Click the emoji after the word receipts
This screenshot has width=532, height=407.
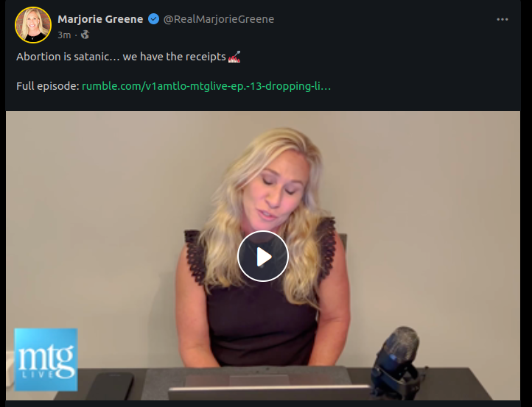click(x=234, y=57)
